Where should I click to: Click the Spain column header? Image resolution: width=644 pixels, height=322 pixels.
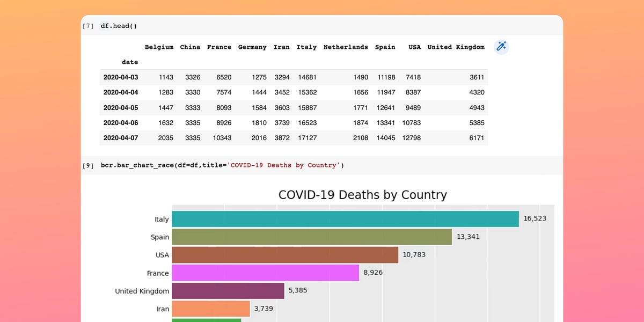[385, 47]
